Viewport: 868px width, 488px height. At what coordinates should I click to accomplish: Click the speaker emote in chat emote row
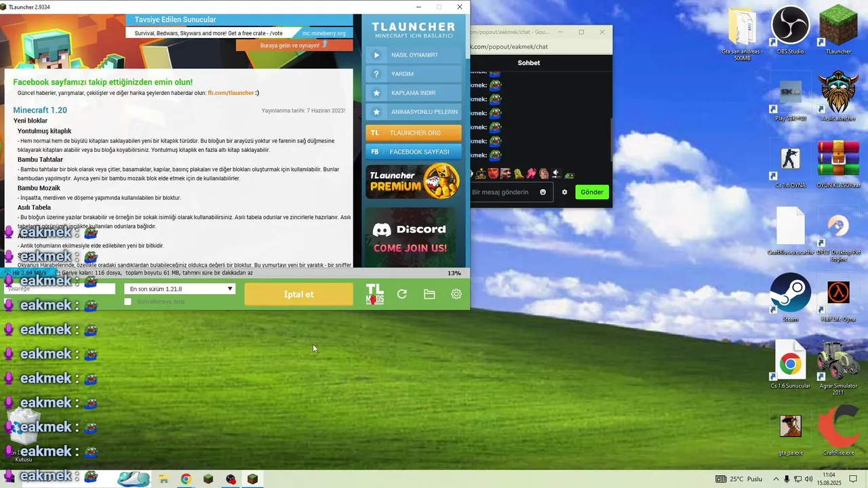coord(555,174)
